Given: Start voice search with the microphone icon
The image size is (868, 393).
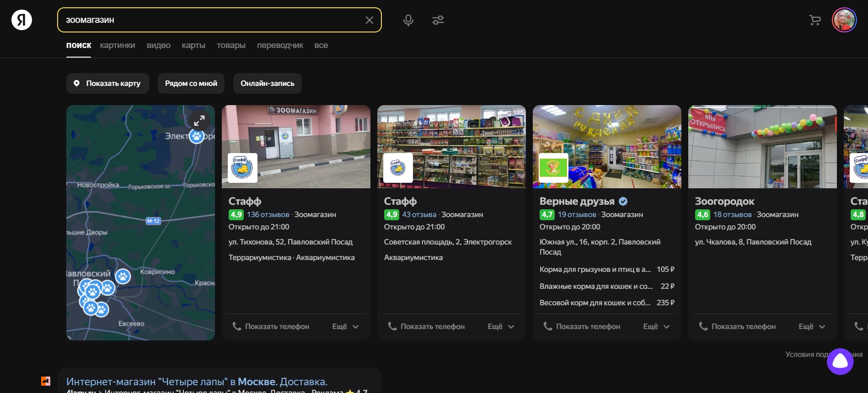Looking at the screenshot, I should tap(408, 20).
